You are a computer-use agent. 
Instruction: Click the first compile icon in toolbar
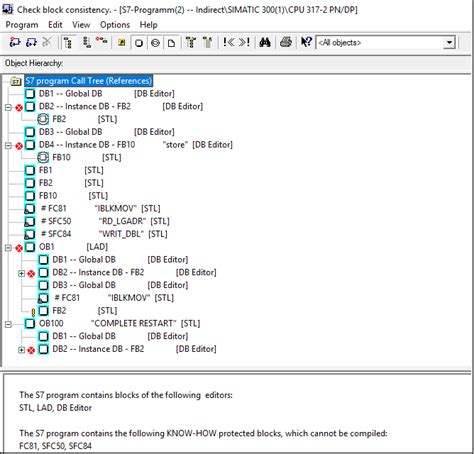(x=15, y=42)
